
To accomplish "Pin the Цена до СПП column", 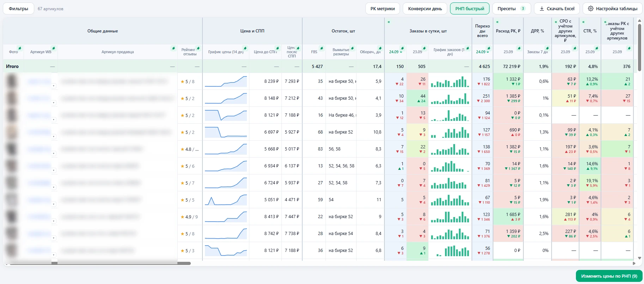I will (x=278, y=48).
